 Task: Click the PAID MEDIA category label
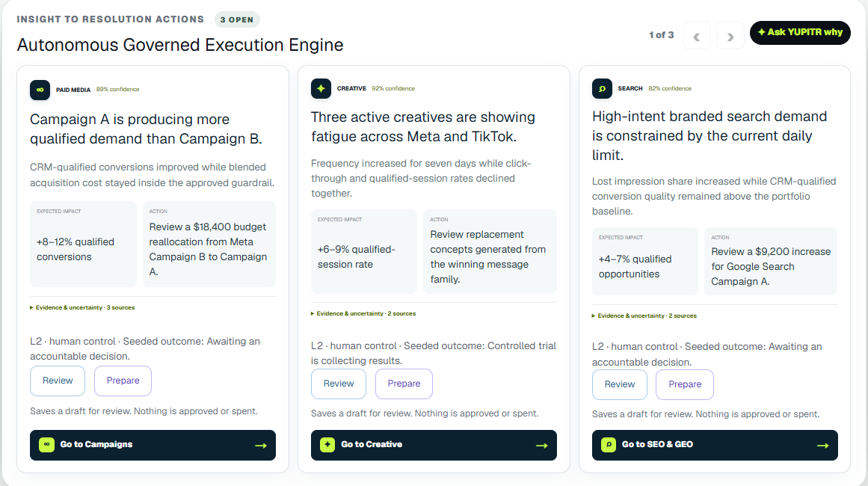[73, 90]
